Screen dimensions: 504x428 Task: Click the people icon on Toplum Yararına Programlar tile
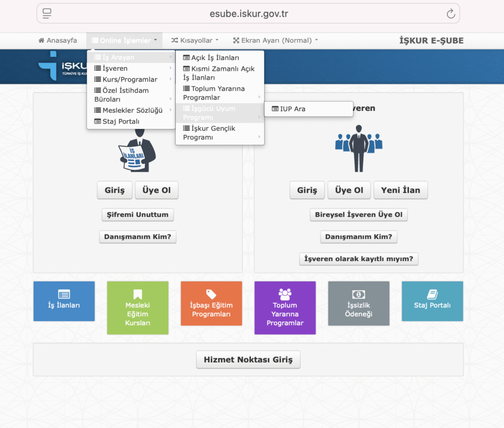[x=285, y=294]
